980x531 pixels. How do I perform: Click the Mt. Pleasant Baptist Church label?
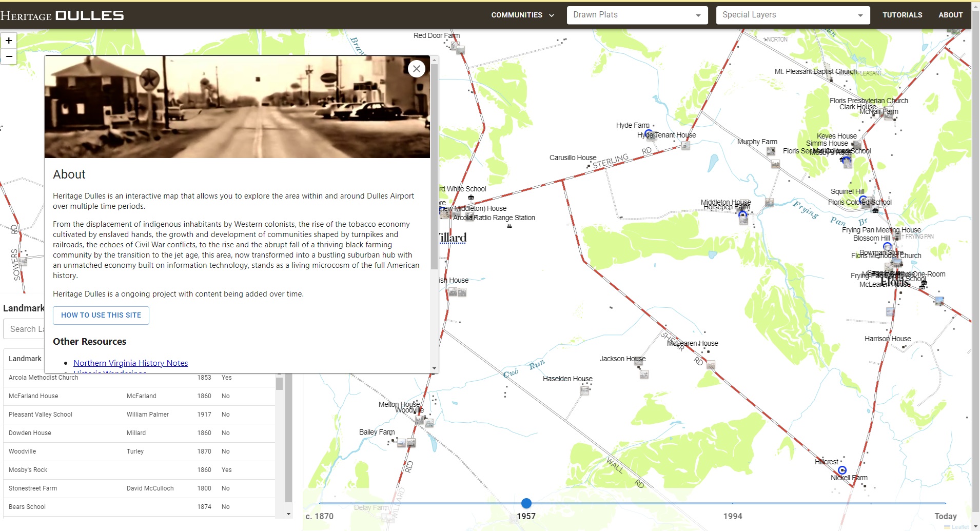816,71
